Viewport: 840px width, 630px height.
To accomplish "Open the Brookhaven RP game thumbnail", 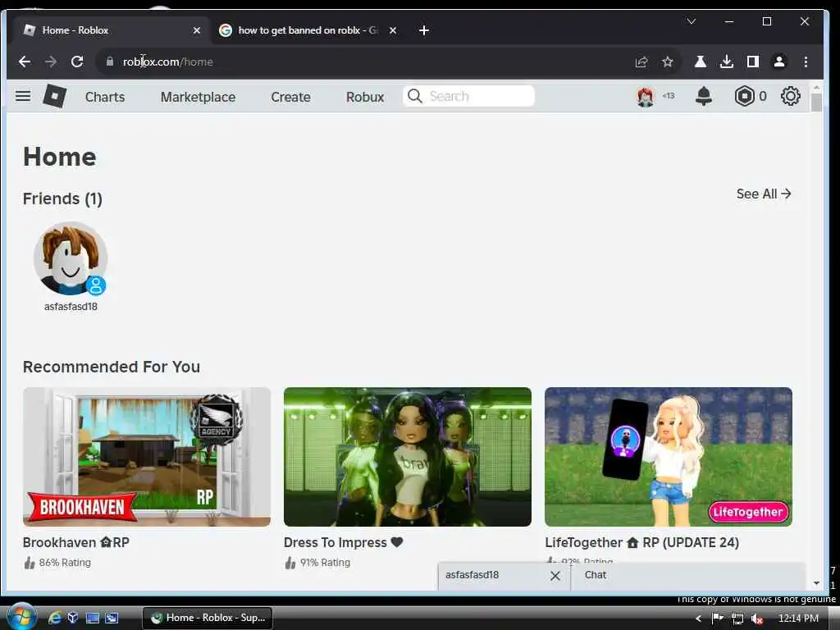I will (x=147, y=457).
